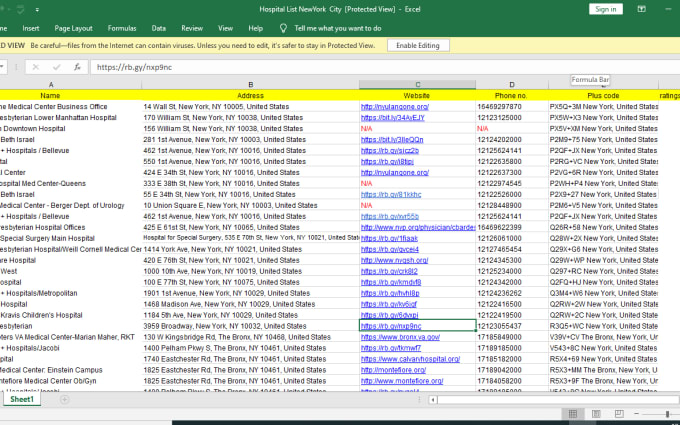680x425 pixels.
Task: Open nyulangone.org link in 424 E 34th St row
Action: [x=395, y=173]
